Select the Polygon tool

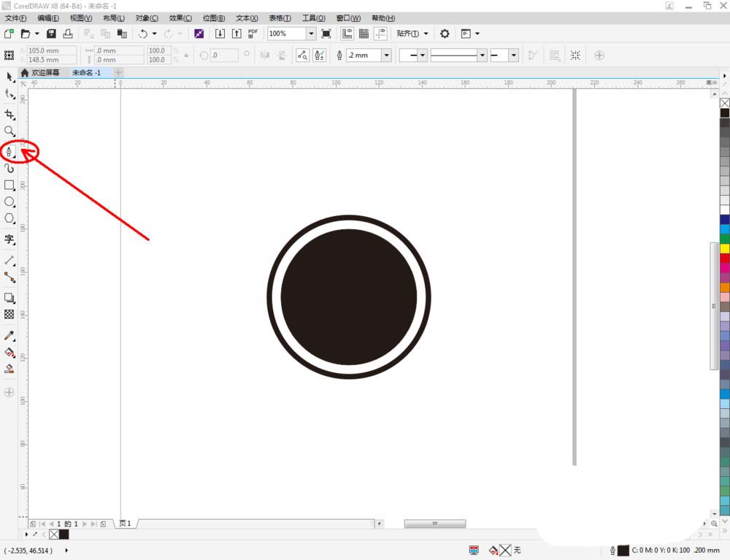[x=9, y=218]
